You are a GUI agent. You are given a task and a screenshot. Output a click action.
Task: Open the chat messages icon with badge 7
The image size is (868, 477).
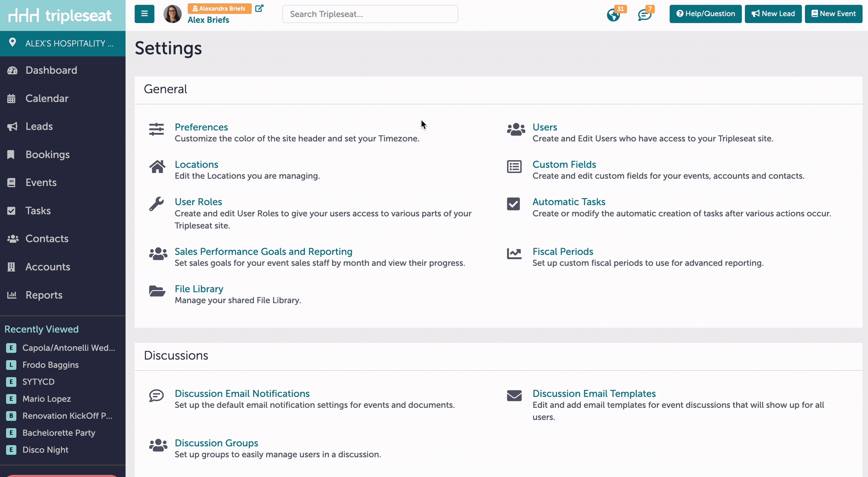coord(644,15)
